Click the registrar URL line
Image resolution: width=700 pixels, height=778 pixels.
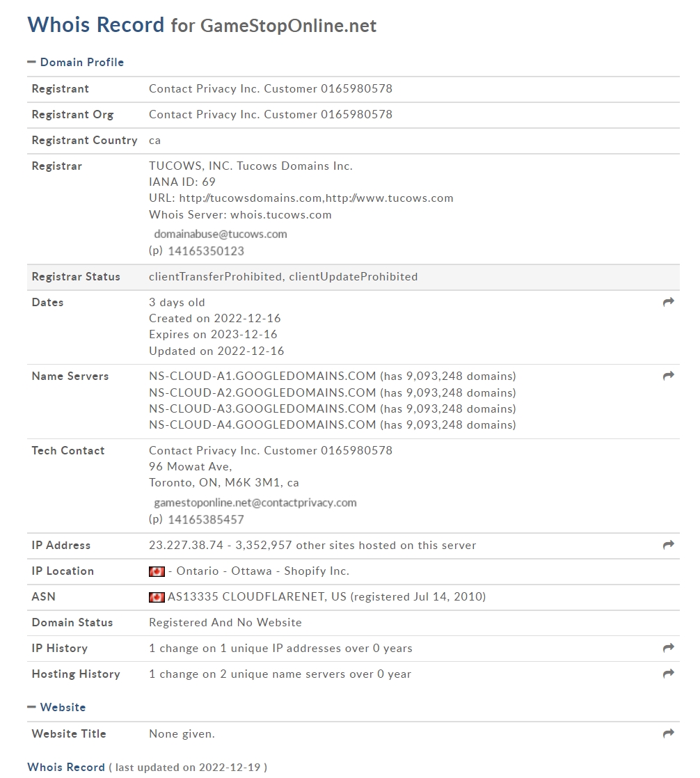tap(301, 198)
